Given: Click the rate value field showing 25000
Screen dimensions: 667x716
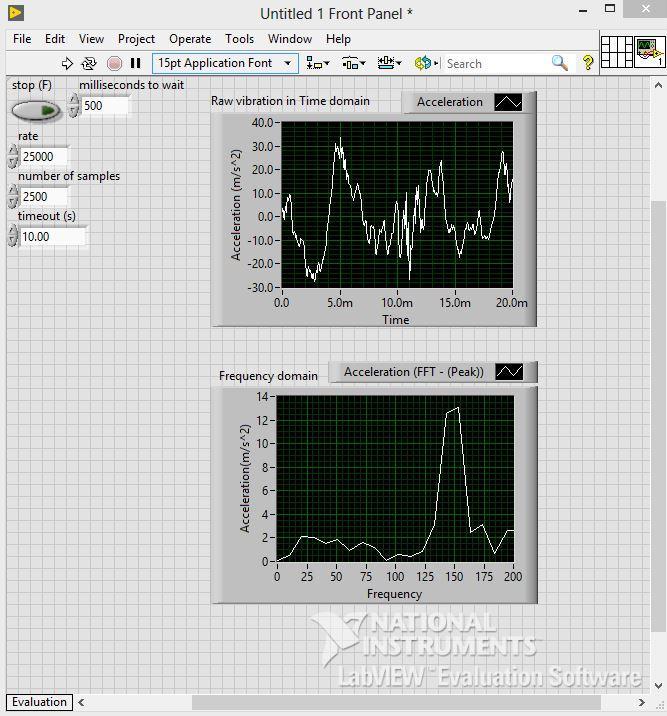Looking at the screenshot, I should [x=44, y=157].
